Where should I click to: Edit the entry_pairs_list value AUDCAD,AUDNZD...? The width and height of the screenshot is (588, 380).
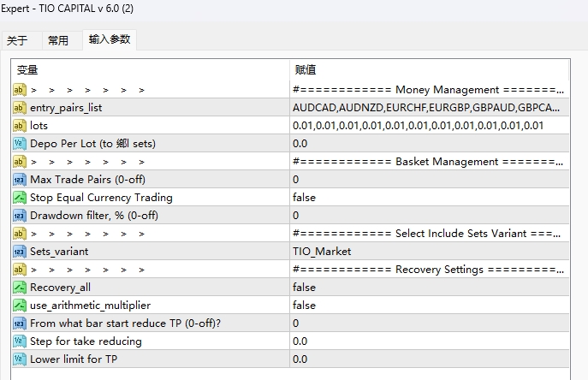coord(430,108)
